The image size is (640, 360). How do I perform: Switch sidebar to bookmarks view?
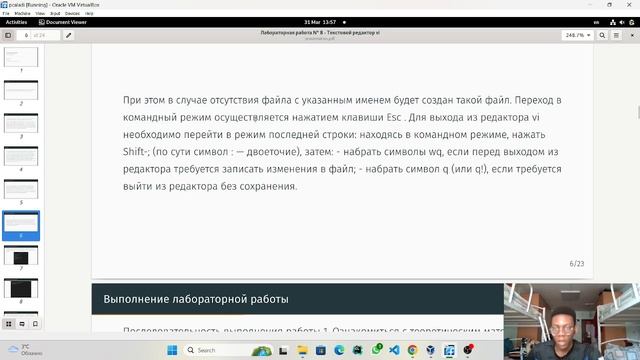click(x=36, y=324)
